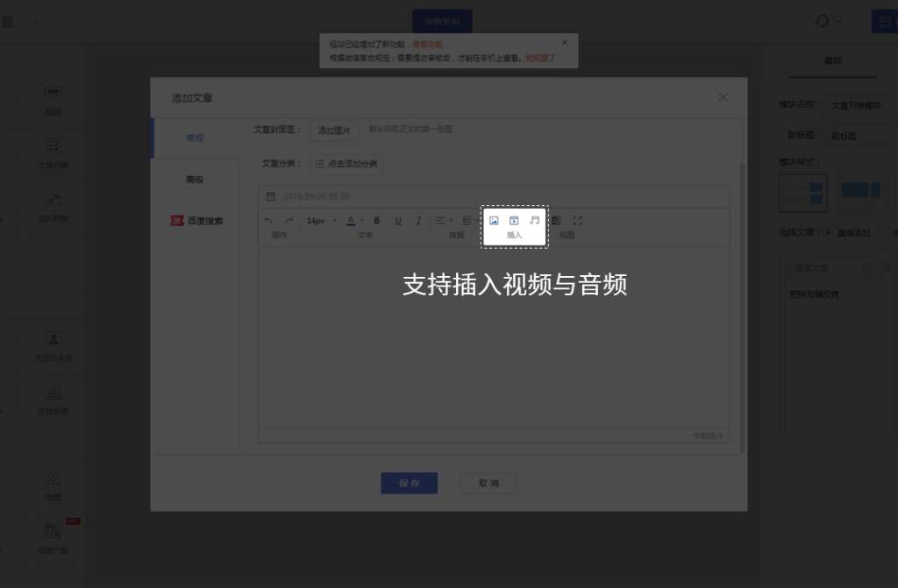
Task: Click the article search field in right panel
Action: point(830,267)
